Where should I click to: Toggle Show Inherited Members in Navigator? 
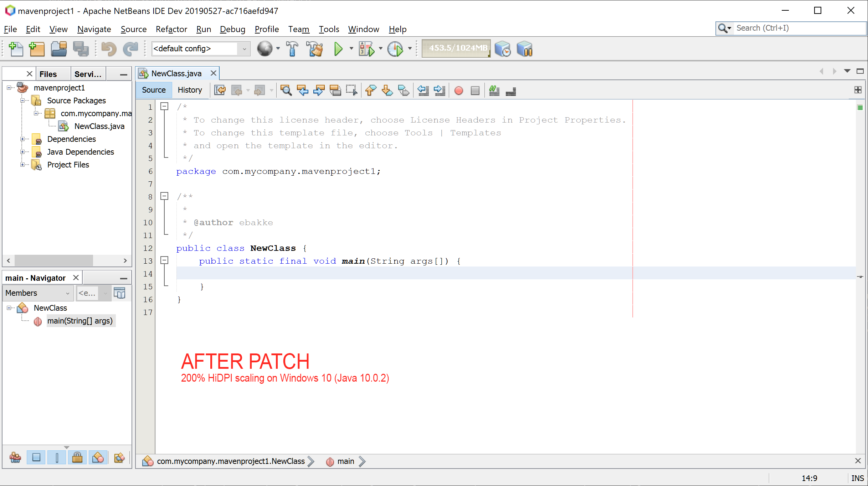15,457
